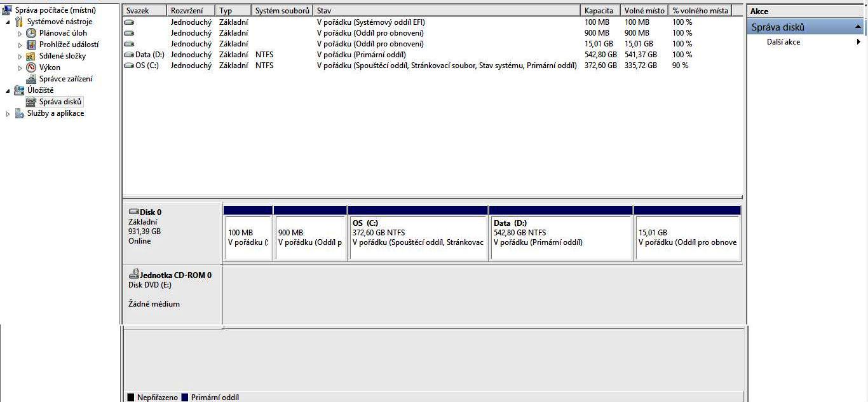Select the Správce zařízení tree item
This screenshot has height=402, width=868.
(65, 79)
